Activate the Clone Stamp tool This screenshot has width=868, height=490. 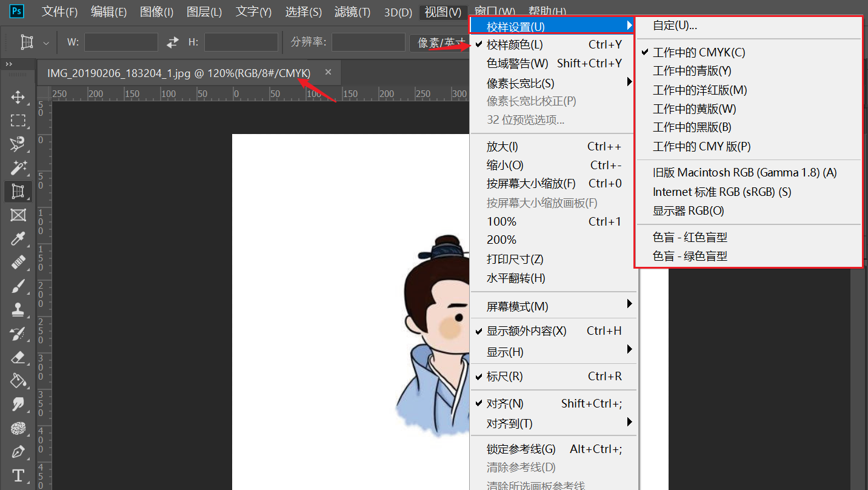click(x=18, y=309)
